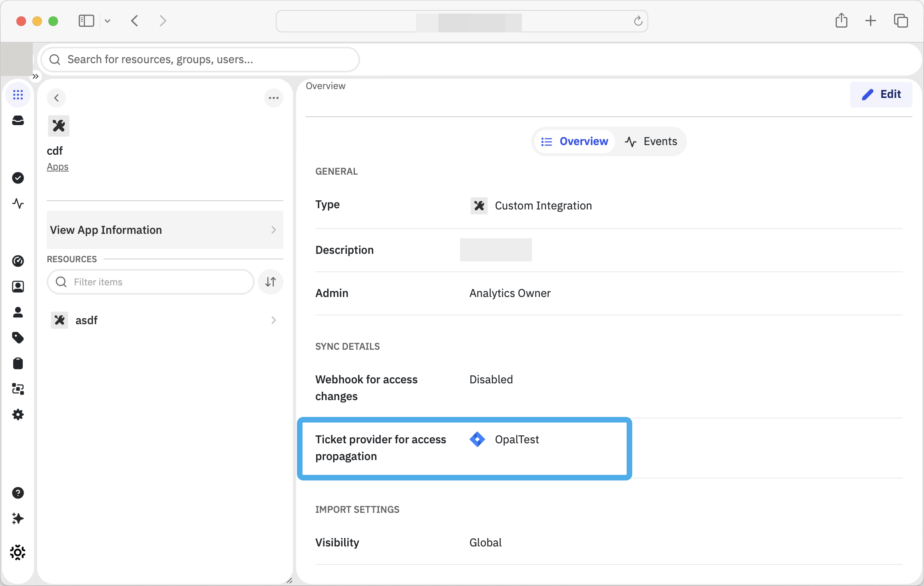Click the OpalTest ticket provider text
The image size is (924, 586).
click(x=517, y=439)
